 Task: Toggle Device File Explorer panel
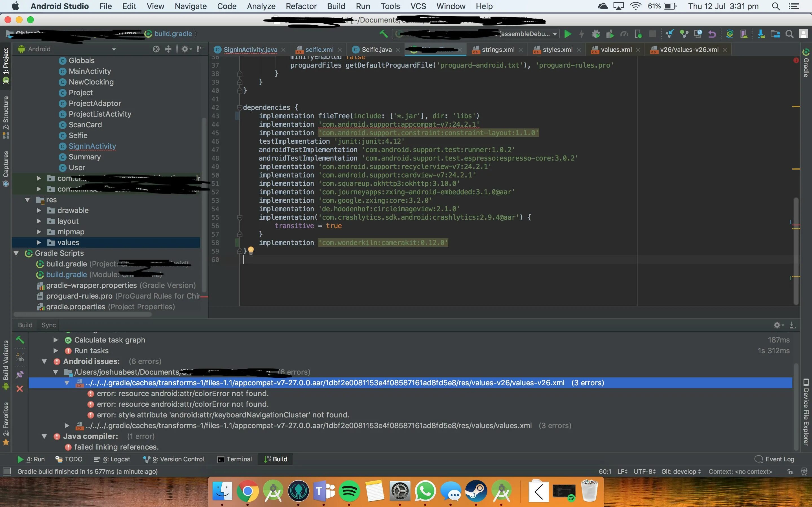pos(806,412)
